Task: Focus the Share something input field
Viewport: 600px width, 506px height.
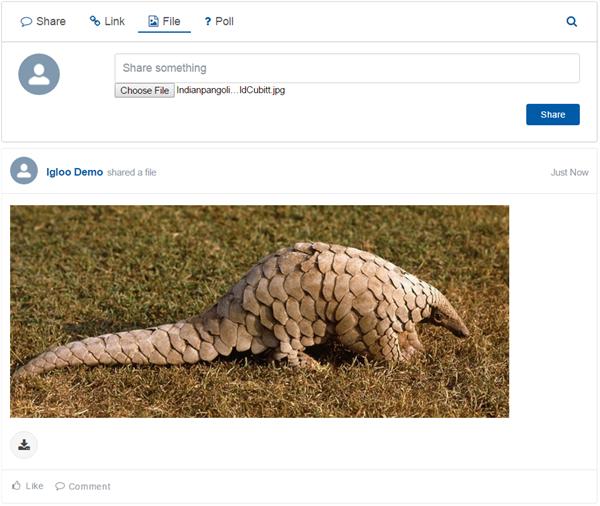Action: pyautogui.click(x=347, y=68)
